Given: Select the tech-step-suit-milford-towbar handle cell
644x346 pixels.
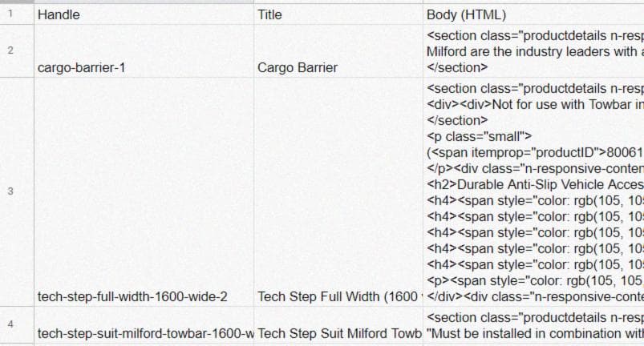Looking at the screenshot, I should coord(143,333).
